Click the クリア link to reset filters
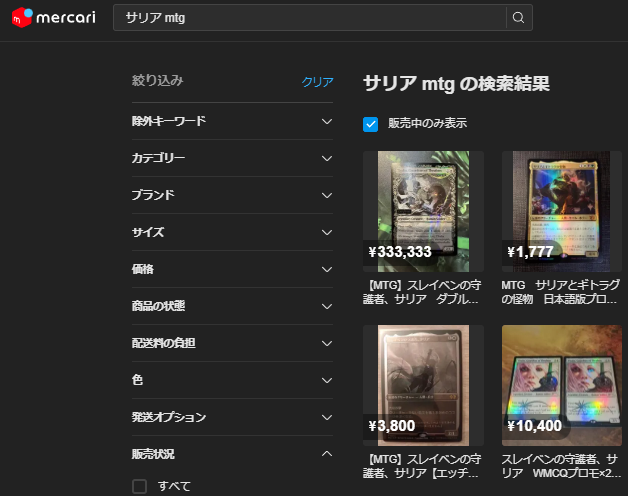This screenshot has height=496, width=628. 317,82
